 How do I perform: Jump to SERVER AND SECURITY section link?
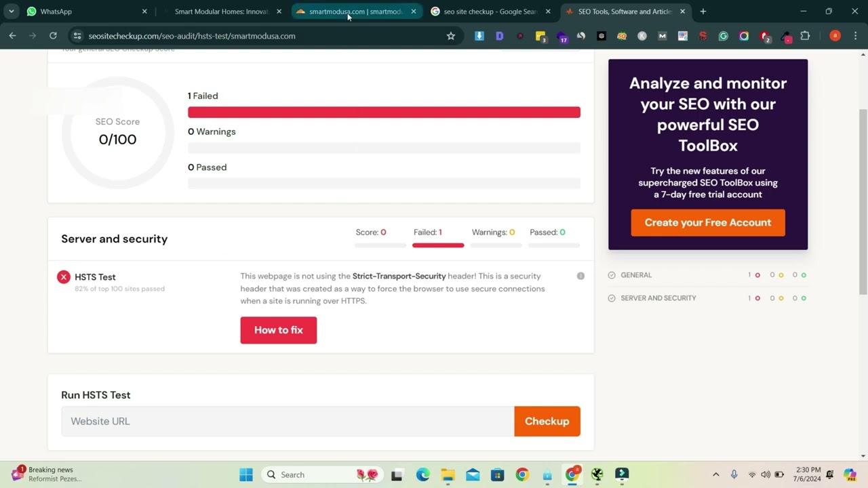[658, 298]
